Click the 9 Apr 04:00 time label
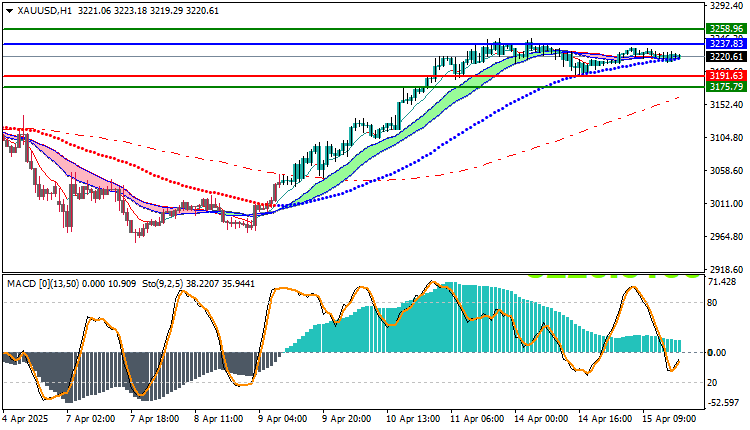750x430 pixels. [283, 419]
